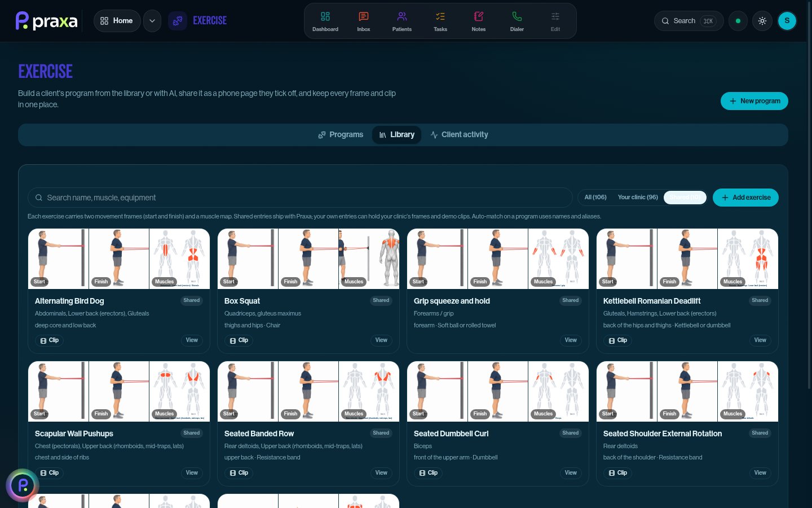Create a New program
Image resolution: width=812 pixels, height=508 pixels.
point(754,101)
